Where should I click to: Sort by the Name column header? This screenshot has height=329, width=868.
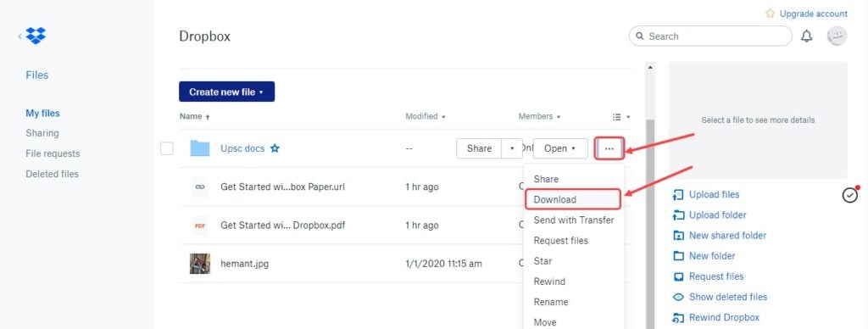[194, 117]
